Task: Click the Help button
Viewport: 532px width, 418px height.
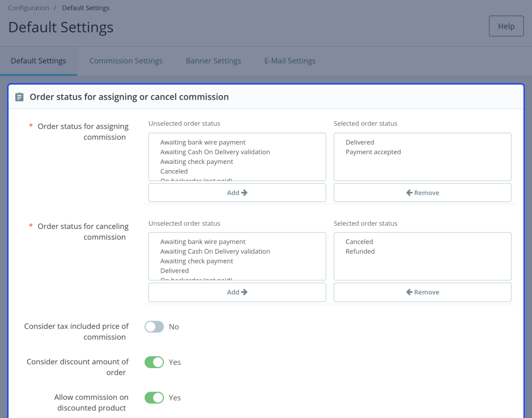Action: [506, 26]
